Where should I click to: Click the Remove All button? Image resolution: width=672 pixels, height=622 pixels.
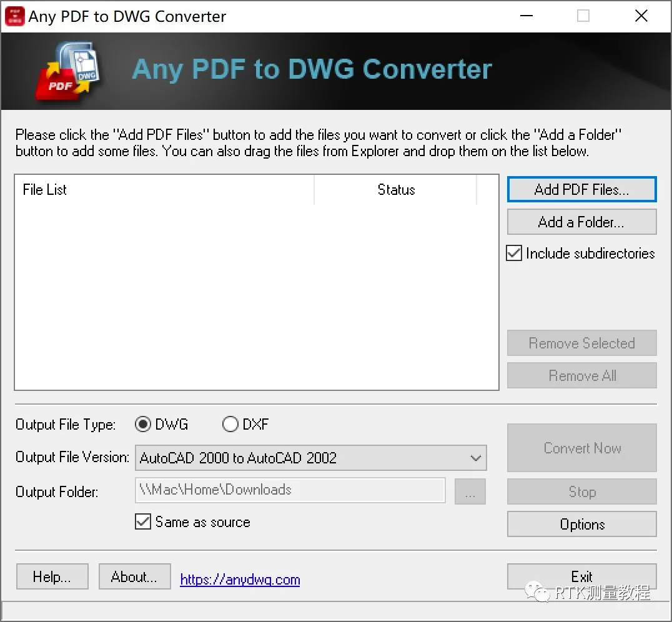coord(581,375)
